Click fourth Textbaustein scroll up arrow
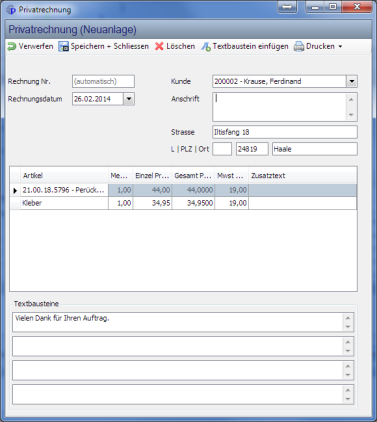This screenshot has width=377, height=422. (x=348, y=390)
